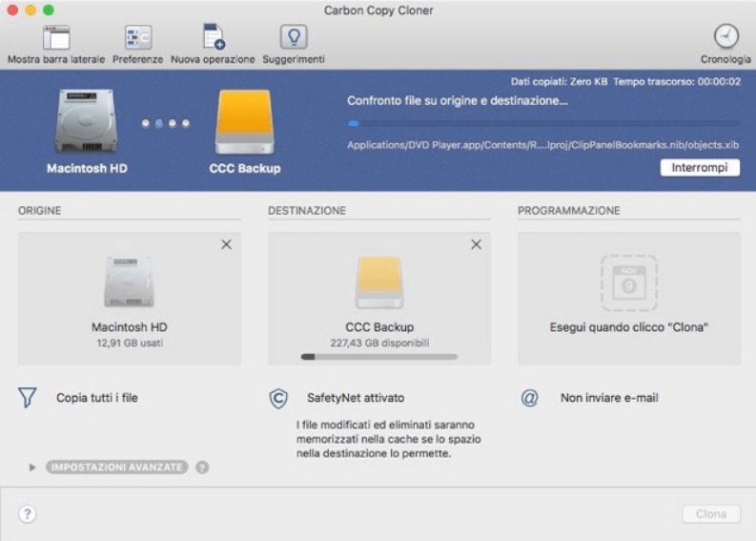756x541 pixels.
Task: Click the CCC Backup drive in blue banner
Action: [244, 121]
